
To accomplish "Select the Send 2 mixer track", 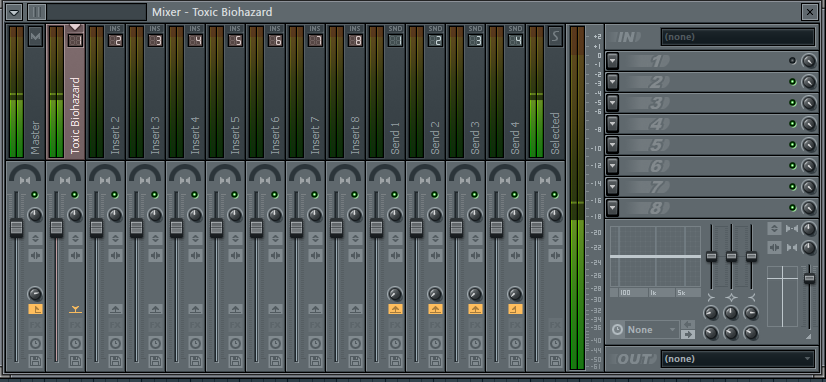I will point(426,92).
